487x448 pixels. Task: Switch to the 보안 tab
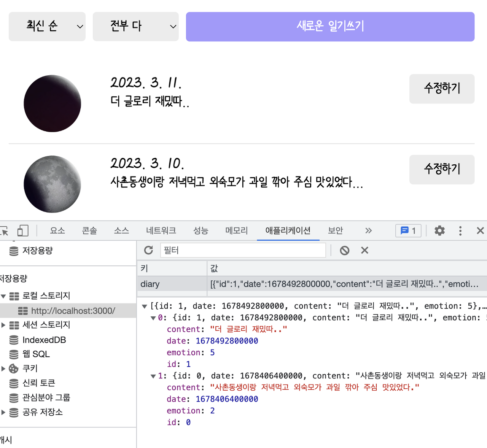(336, 230)
